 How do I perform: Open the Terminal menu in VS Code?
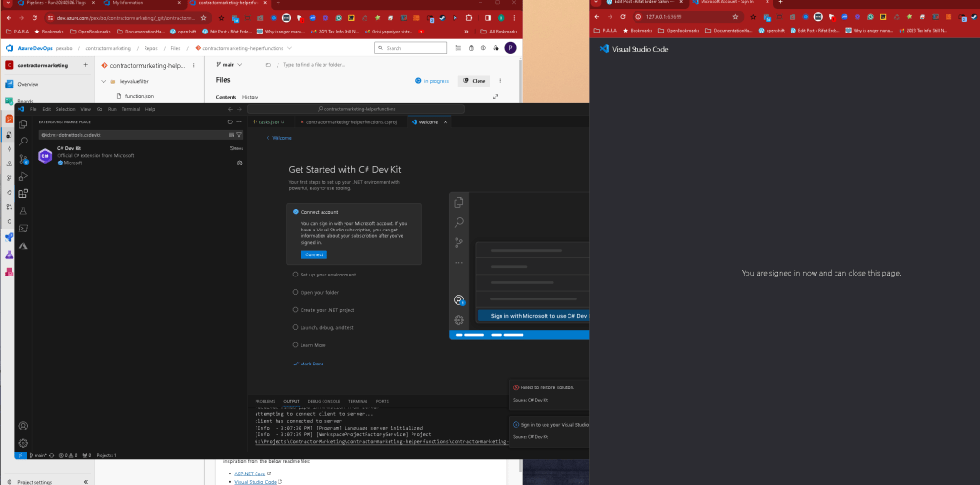[130, 109]
